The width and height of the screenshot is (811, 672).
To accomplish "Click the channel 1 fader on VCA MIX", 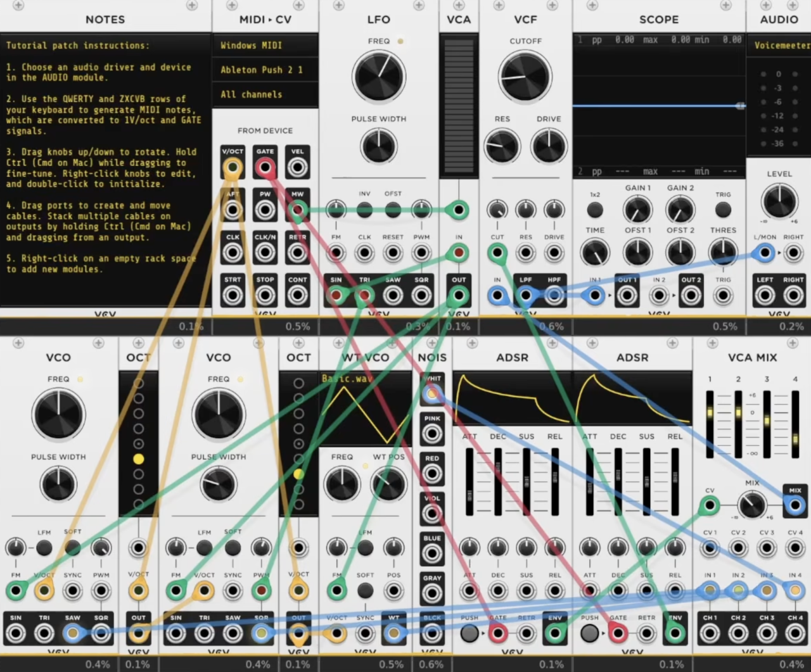I will pyautogui.click(x=710, y=424).
